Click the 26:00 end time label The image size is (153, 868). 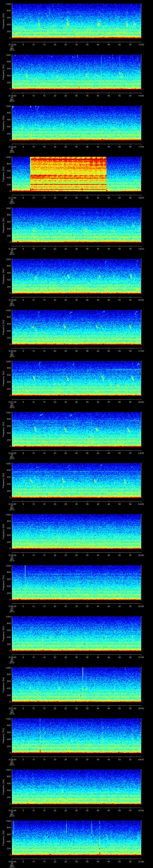pos(141,606)
